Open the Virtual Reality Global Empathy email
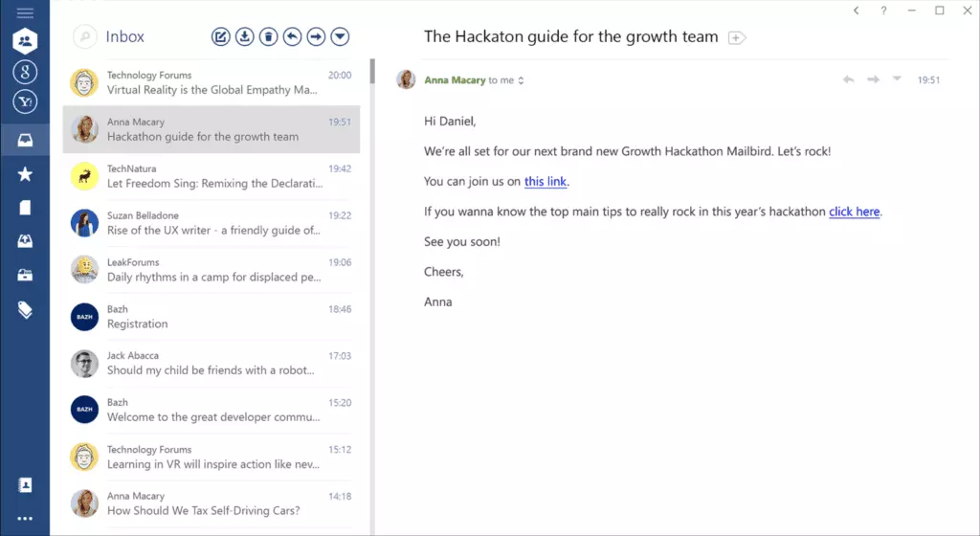980x536 pixels. (x=212, y=82)
